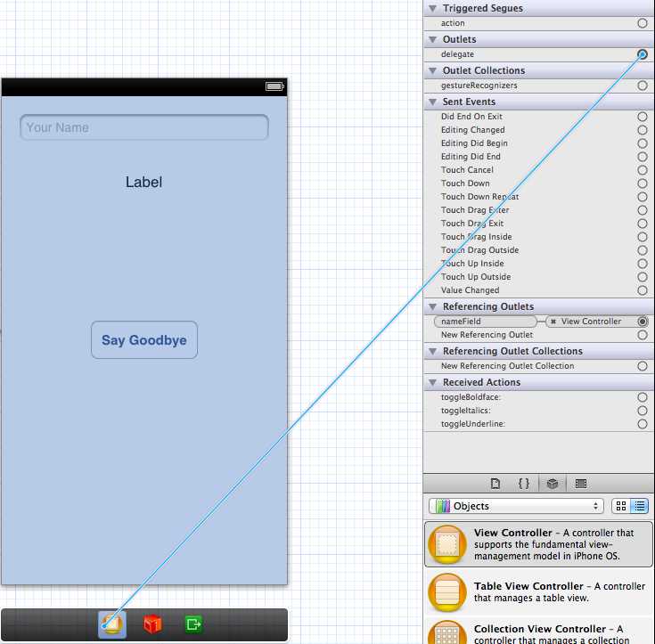Image resolution: width=655 pixels, height=644 pixels.
Task: Select the Collection View Controller library row
Action: click(x=539, y=632)
